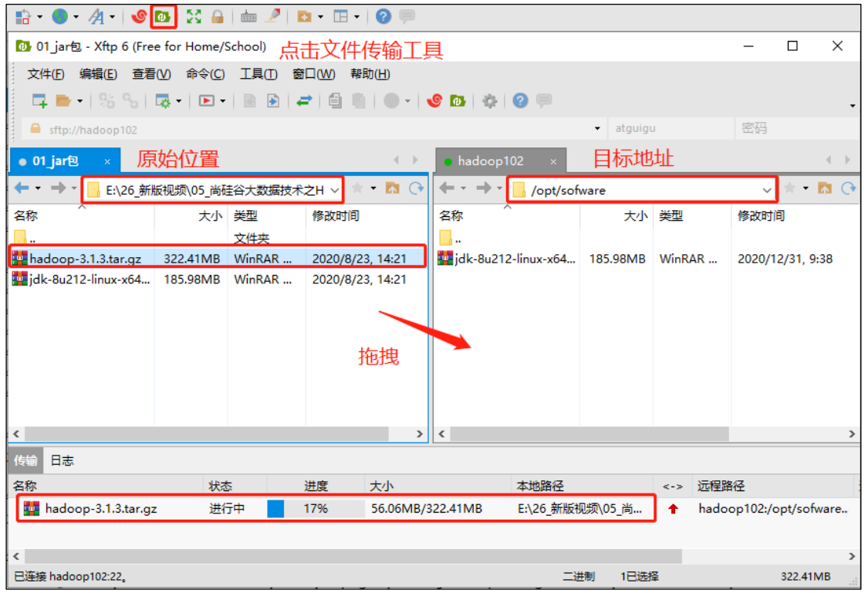Open the layout dropdown arrow in the top toolbar

pos(356,17)
